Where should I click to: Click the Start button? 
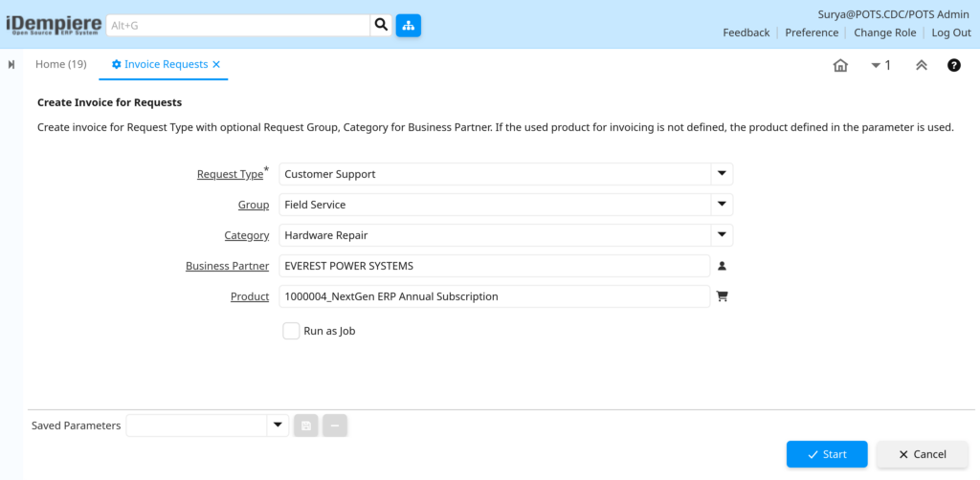827,454
